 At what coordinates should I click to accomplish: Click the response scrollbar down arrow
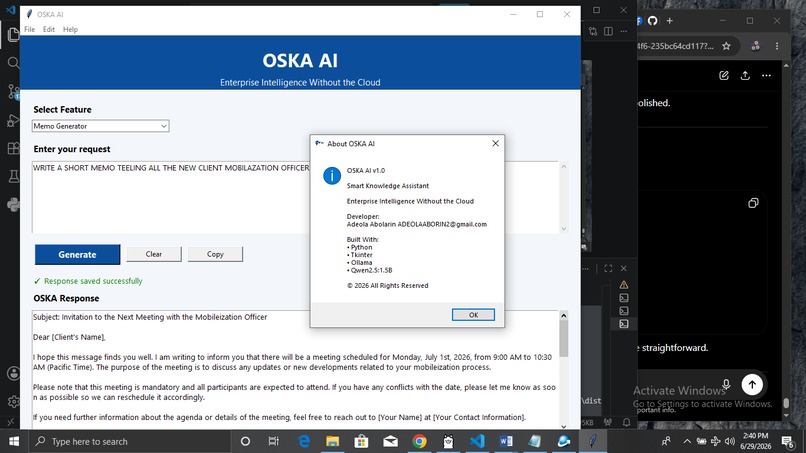click(x=563, y=426)
